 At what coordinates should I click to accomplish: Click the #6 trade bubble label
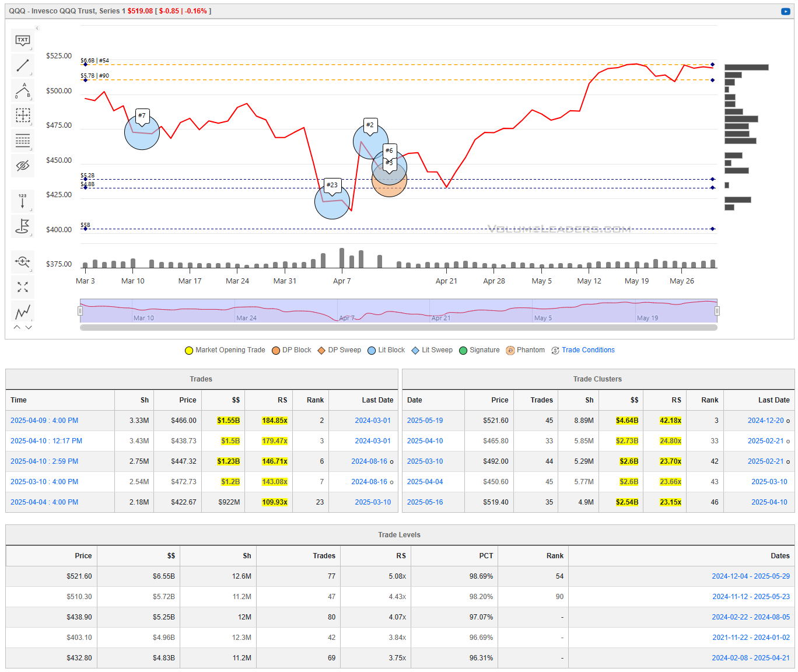tap(389, 150)
